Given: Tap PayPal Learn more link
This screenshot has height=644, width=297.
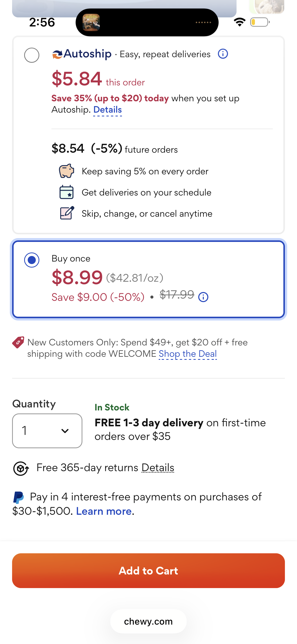Looking at the screenshot, I should (104, 511).
